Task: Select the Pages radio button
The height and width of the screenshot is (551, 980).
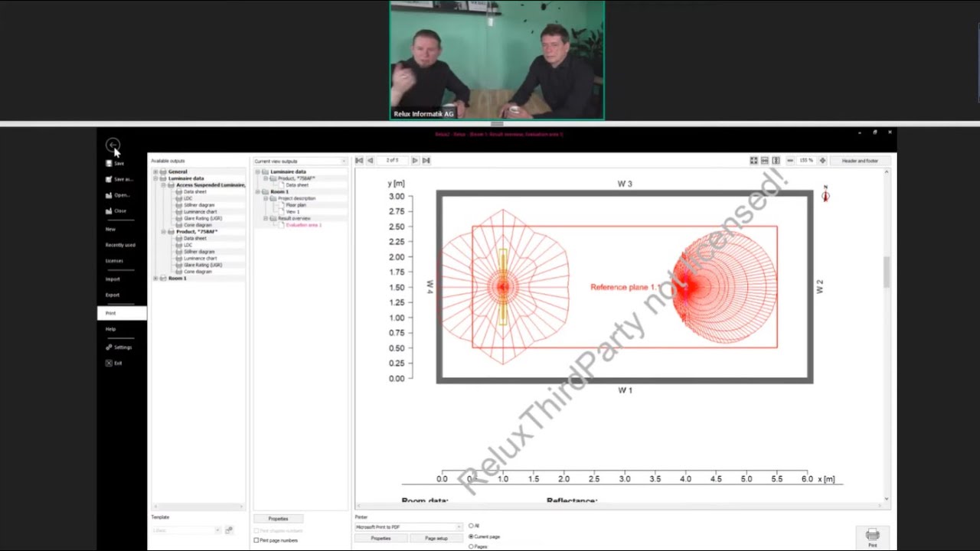Action: [471, 546]
